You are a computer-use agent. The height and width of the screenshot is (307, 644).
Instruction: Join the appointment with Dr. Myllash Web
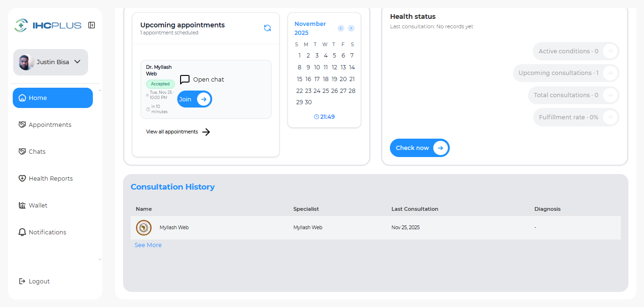click(194, 99)
